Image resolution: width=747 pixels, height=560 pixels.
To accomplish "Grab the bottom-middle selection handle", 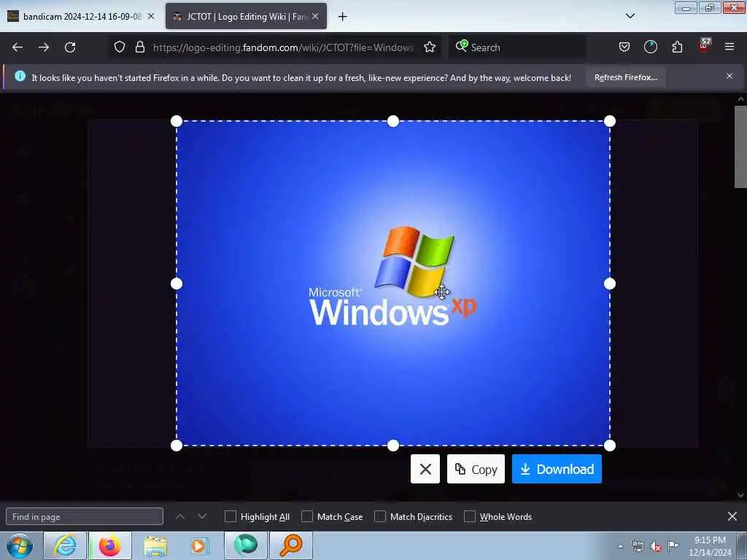I will coord(393,446).
